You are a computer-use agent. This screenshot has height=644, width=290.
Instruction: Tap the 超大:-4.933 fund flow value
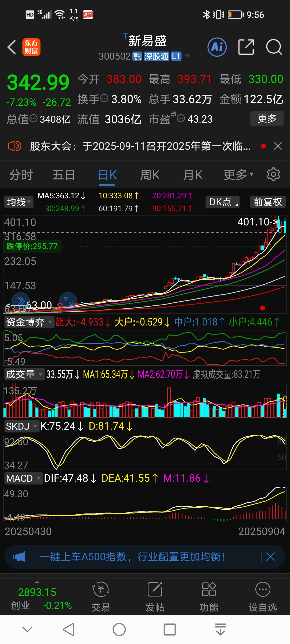click(x=83, y=322)
